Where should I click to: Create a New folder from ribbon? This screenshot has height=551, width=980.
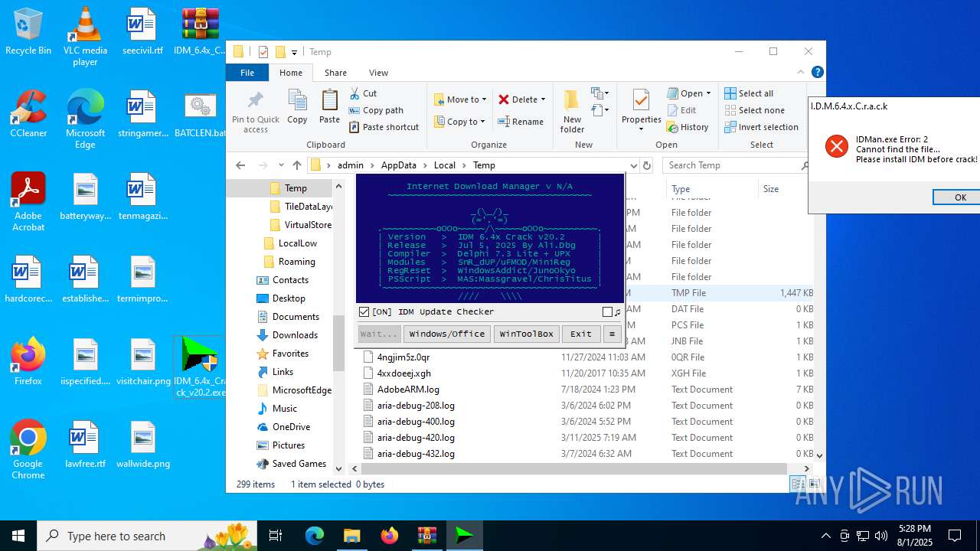pyautogui.click(x=572, y=110)
